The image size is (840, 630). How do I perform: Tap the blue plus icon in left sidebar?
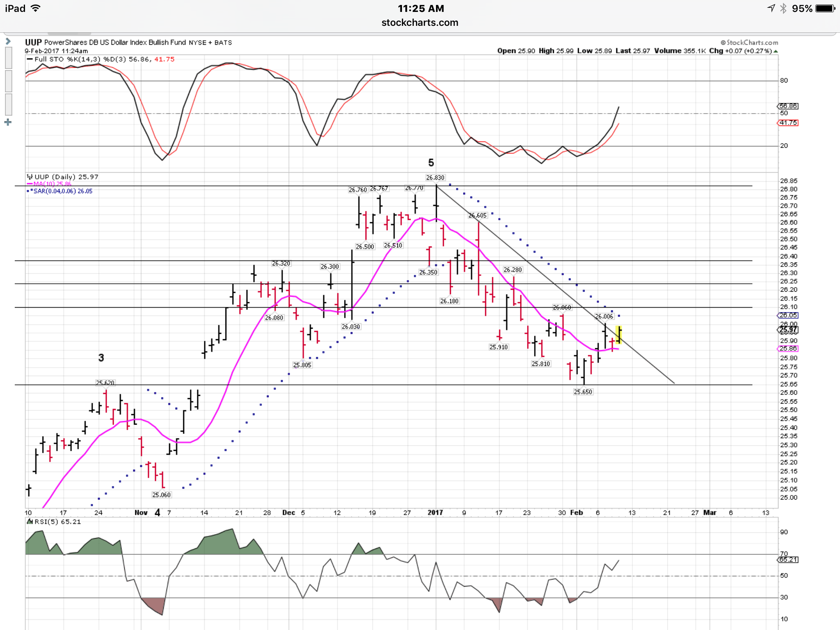(x=8, y=122)
